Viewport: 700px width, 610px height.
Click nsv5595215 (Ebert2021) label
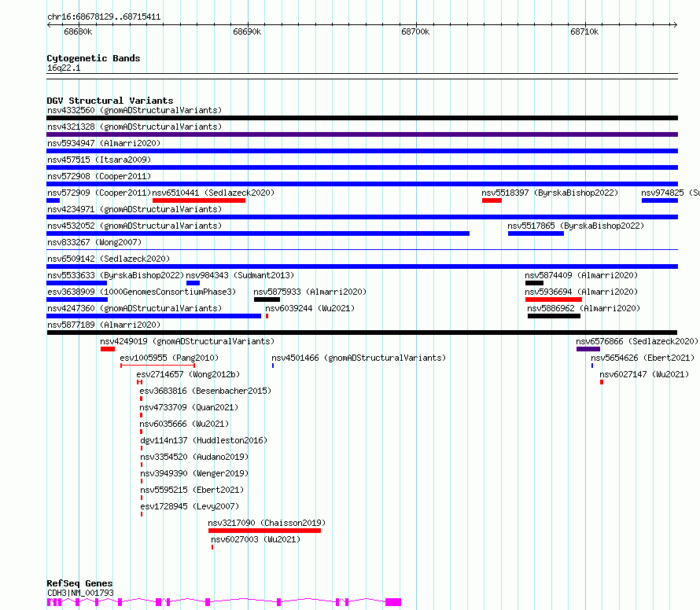click(192, 490)
